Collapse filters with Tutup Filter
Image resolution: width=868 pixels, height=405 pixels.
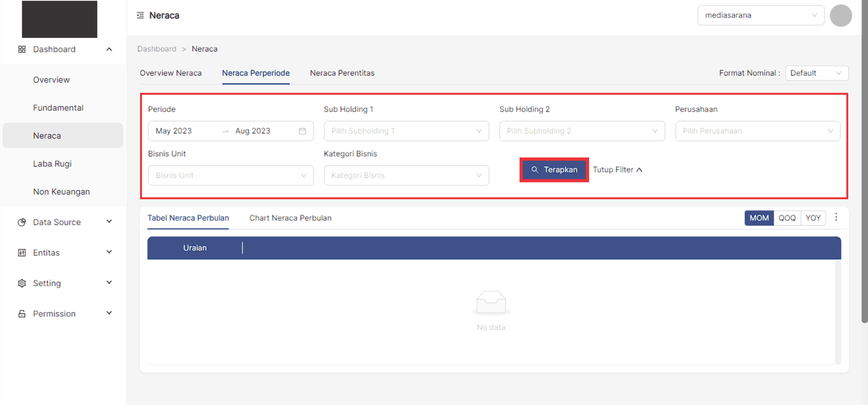[617, 170]
